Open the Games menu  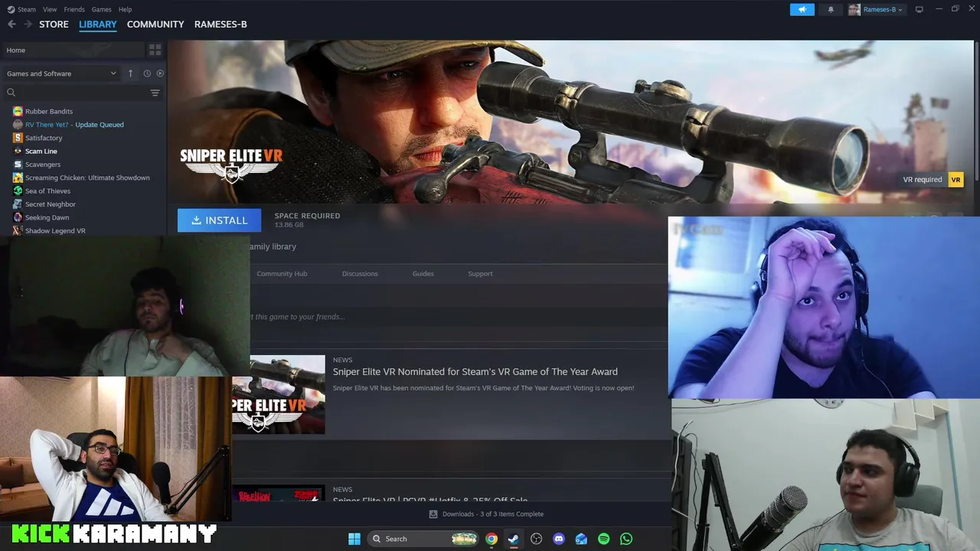pyautogui.click(x=101, y=9)
